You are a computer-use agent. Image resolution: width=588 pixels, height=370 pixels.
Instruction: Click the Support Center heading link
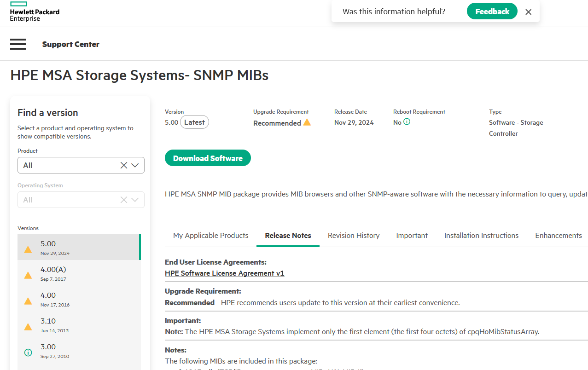(71, 44)
